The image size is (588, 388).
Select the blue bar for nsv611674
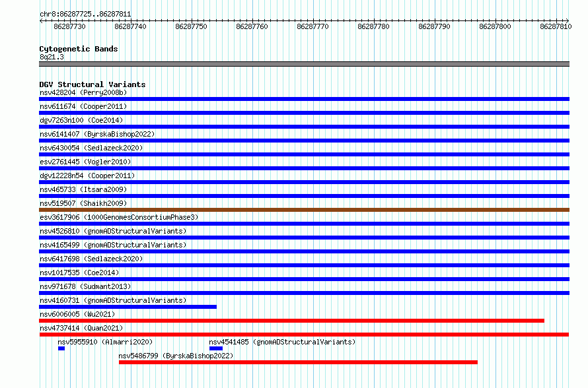(304, 113)
